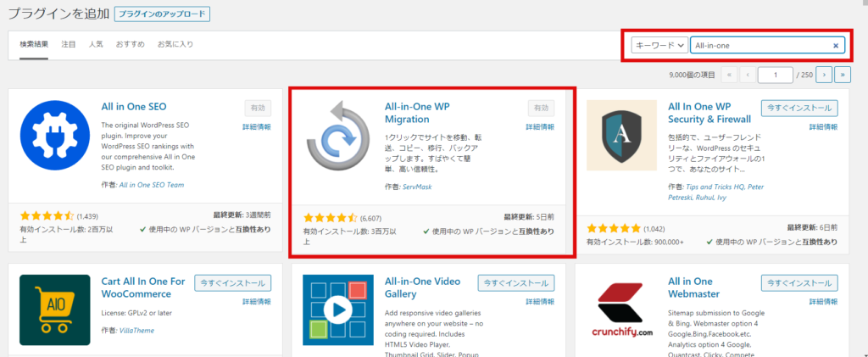868x357 pixels.
Task: Click License: GPLv2 or later text
Action: click(136, 313)
